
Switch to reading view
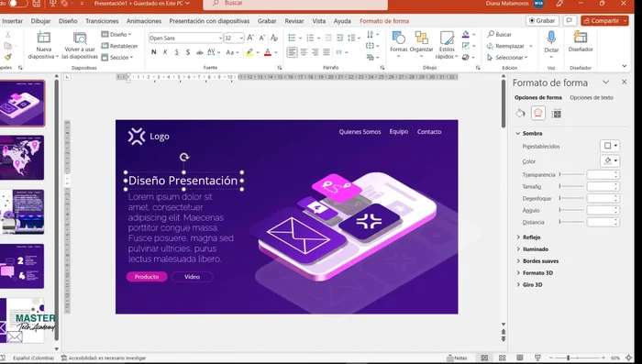point(520,358)
